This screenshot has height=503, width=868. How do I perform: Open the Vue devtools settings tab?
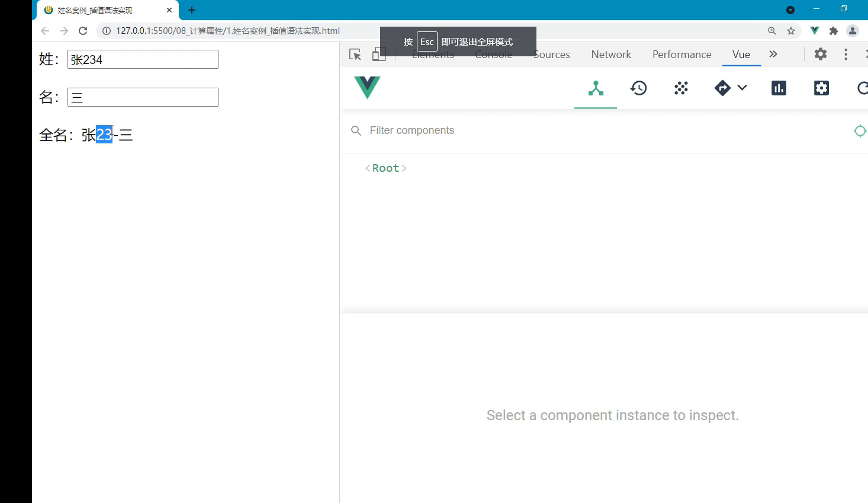point(821,88)
